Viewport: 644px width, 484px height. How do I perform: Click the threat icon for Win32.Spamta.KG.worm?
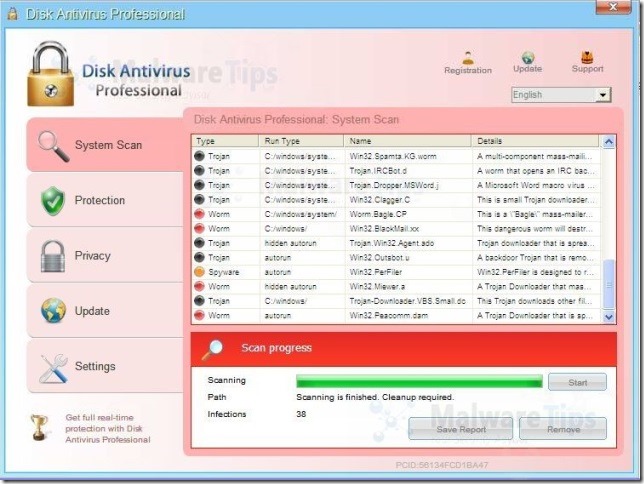(199, 156)
